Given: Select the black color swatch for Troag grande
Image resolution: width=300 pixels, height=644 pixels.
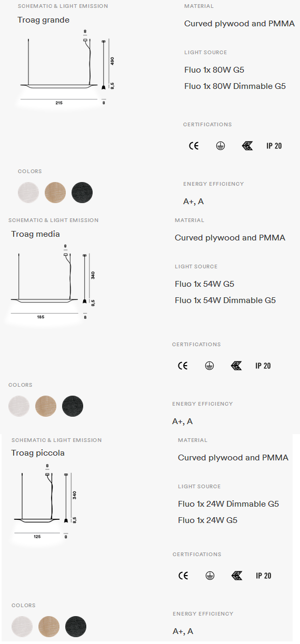Looking at the screenshot, I should (82, 192).
